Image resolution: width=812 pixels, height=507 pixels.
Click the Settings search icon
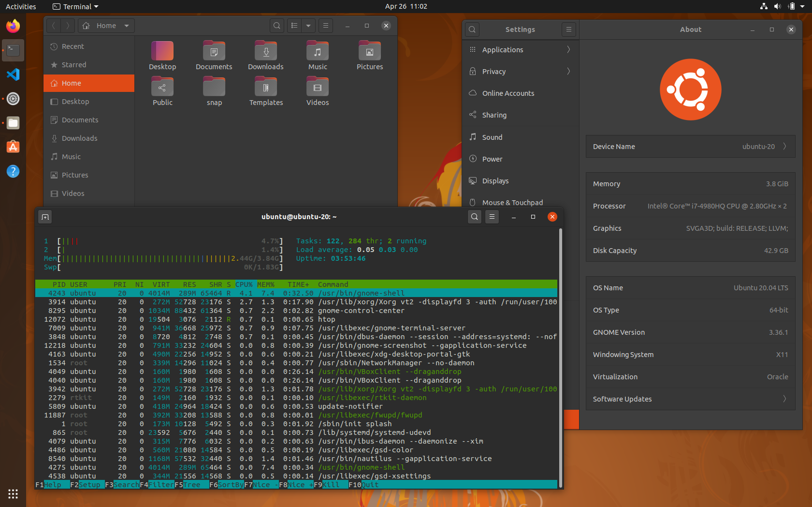472,30
